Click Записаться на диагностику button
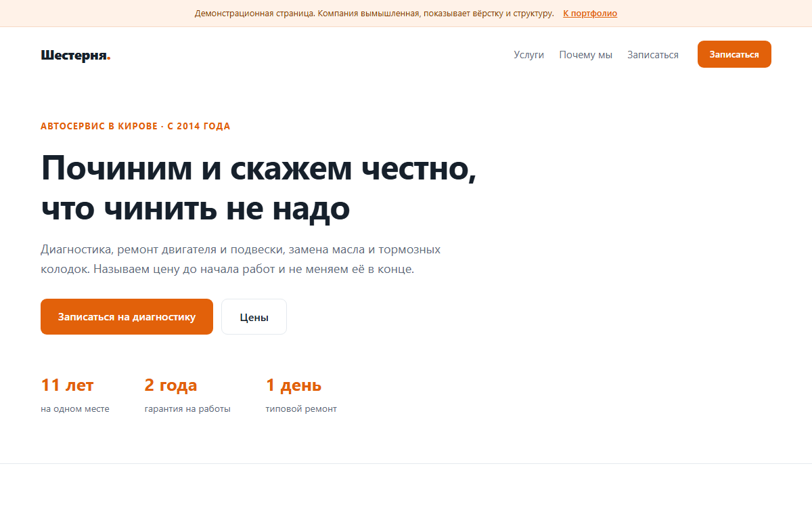Image resolution: width=812 pixels, height=508 pixels. 127,316
